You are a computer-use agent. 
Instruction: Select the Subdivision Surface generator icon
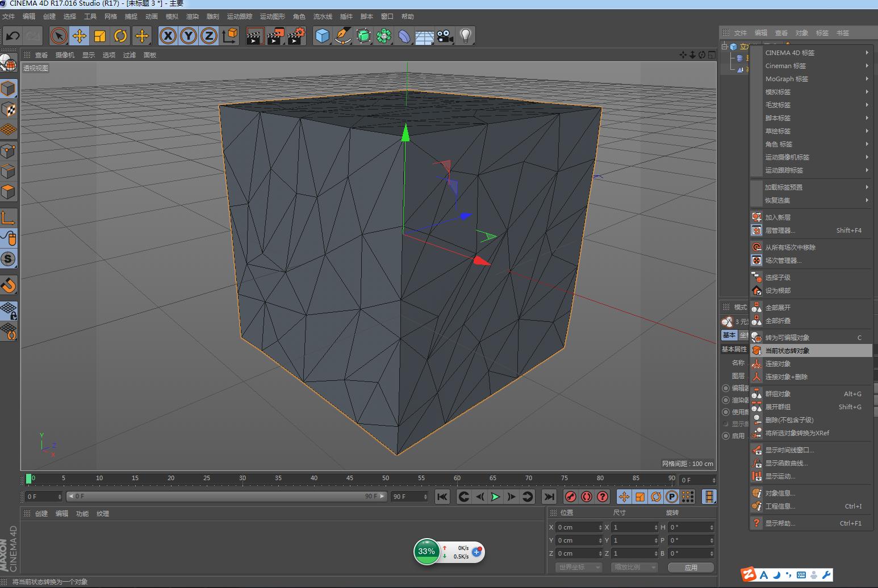point(363,36)
